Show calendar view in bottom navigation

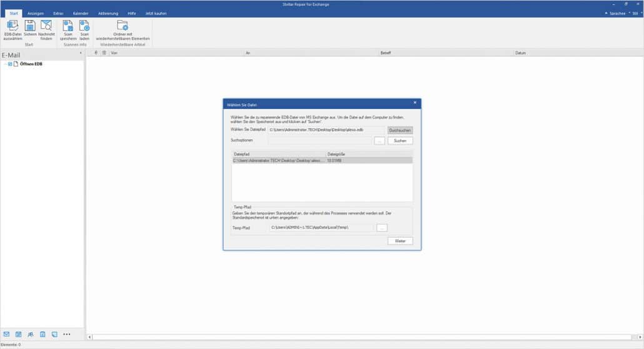[18, 334]
